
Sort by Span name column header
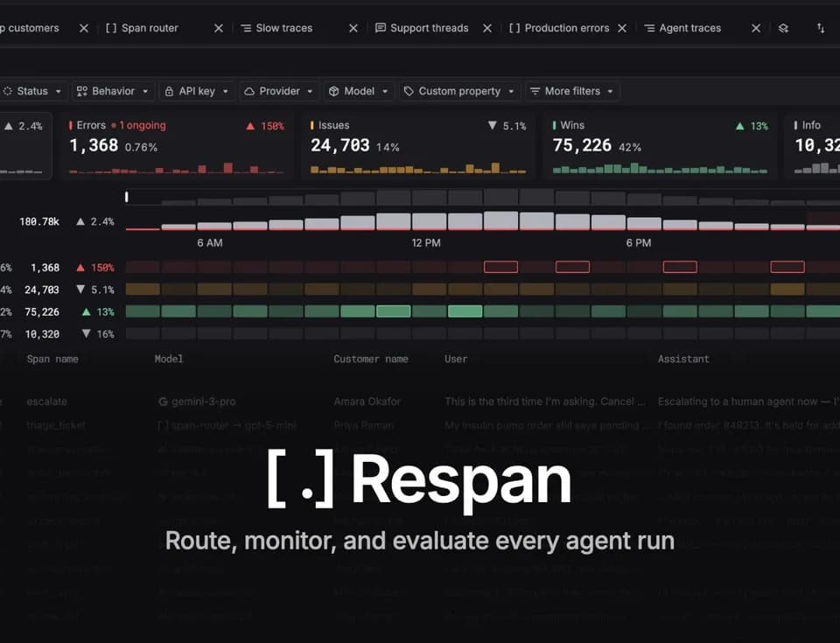pos(52,359)
